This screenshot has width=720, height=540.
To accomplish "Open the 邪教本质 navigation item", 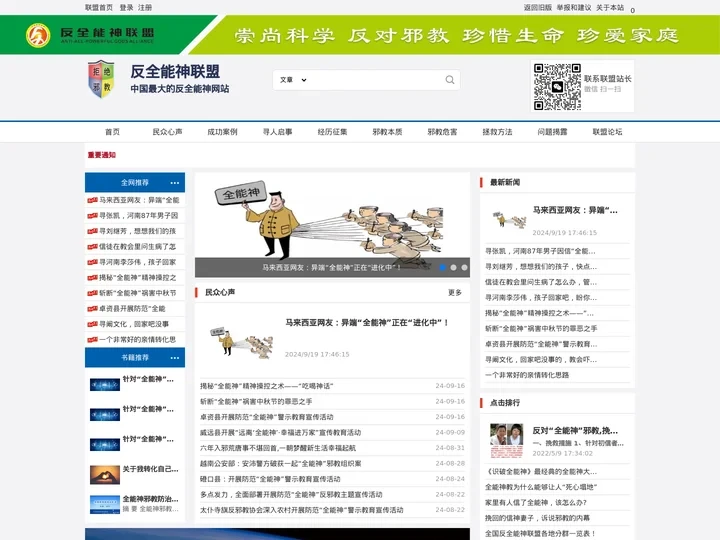I will [x=387, y=132].
